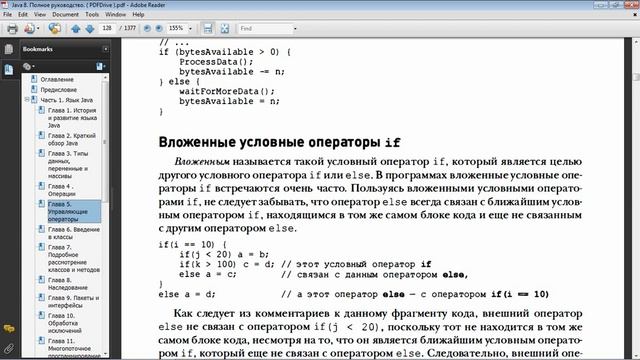This screenshot has height=360, width=640.
Task: Click the code line 'waitForMoreData();'
Action: pyautogui.click(x=227, y=91)
